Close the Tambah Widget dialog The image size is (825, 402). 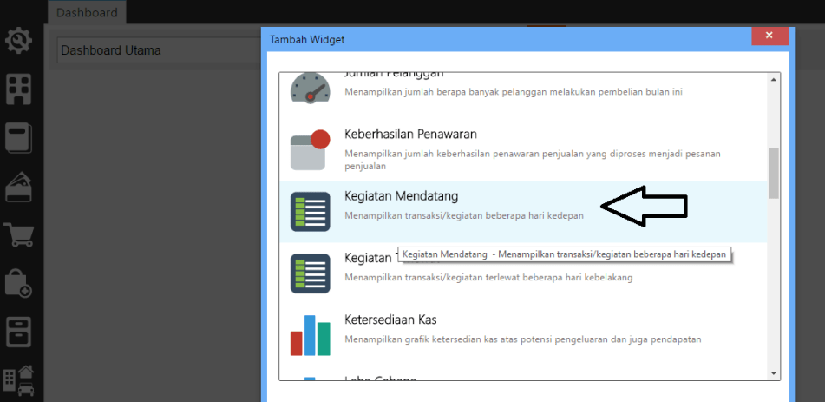[x=769, y=36]
